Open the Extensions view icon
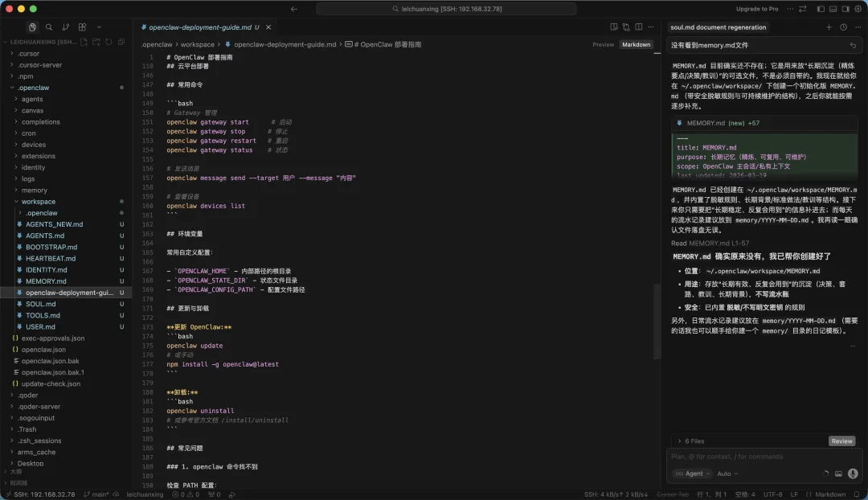Image resolution: width=868 pixels, height=500 pixels. pyautogui.click(x=83, y=27)
